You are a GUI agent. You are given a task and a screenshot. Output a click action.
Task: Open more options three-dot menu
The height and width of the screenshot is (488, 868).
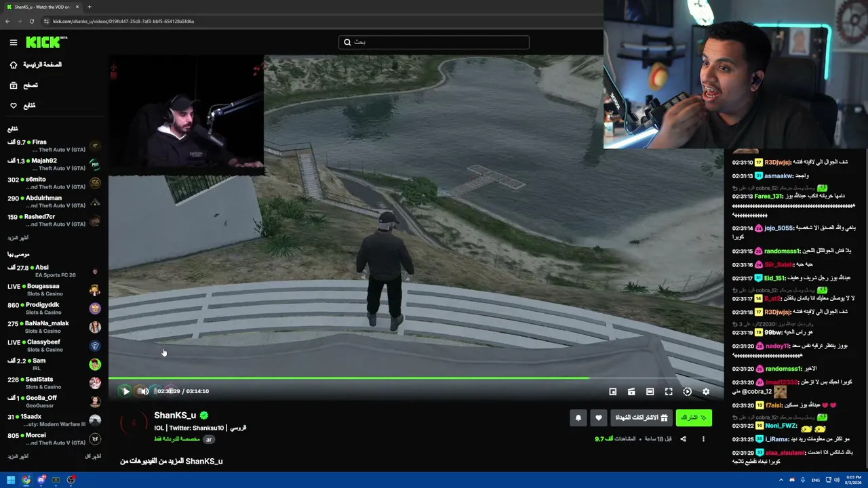coord(703,439)
